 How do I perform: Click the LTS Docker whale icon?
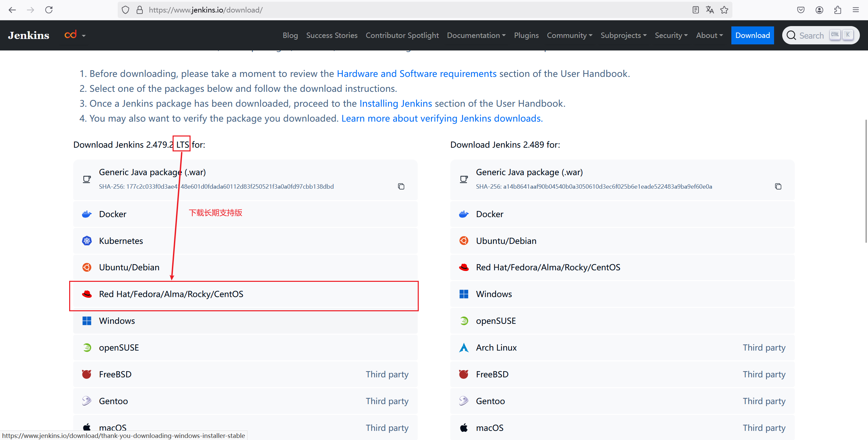(x=87, y=214)
